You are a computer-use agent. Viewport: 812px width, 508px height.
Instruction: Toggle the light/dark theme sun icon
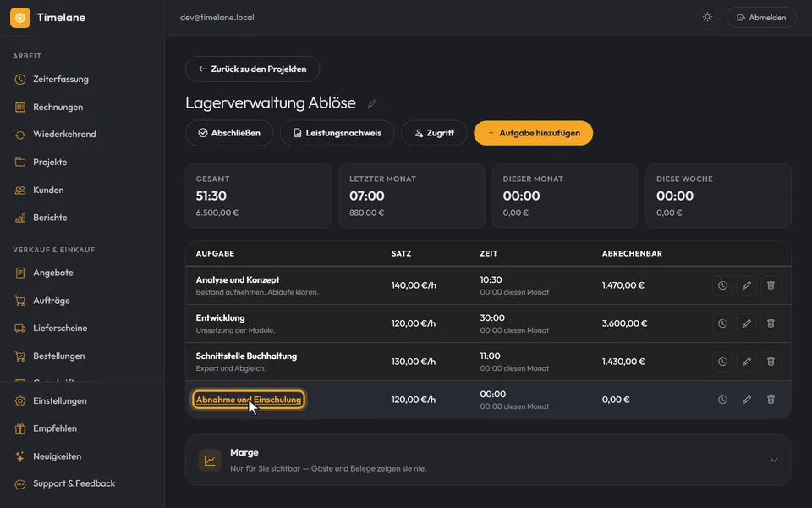(707, 17)
